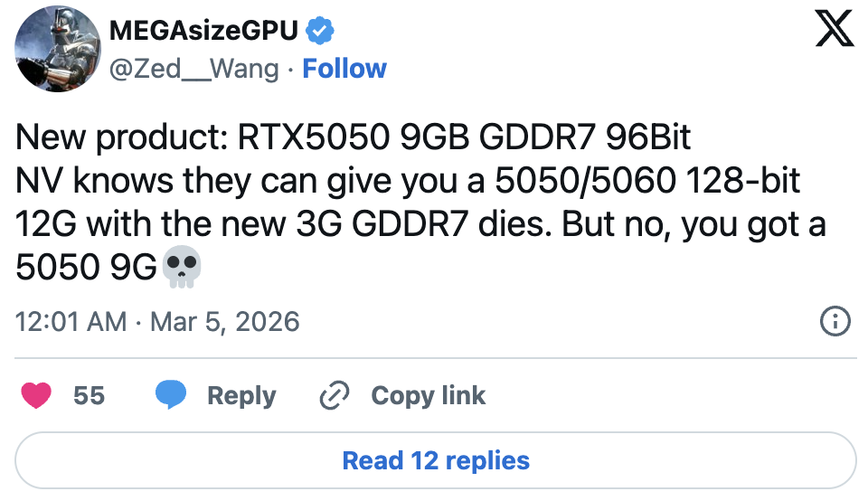Open the @Zed__Wang handle link
Screen dimensions: 868x501
[x=193, y=69]
